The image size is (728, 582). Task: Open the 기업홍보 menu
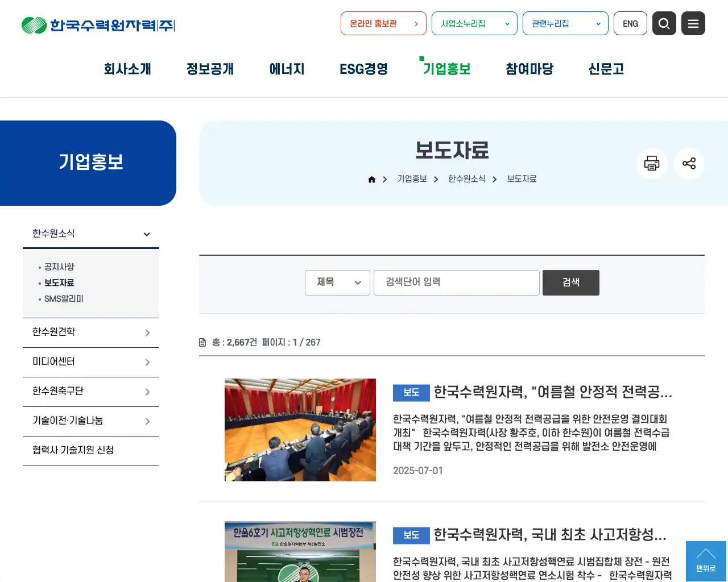[446, 69]
